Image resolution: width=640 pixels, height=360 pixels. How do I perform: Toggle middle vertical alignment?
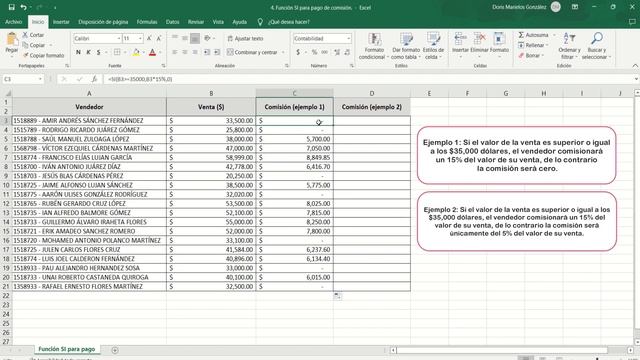pos(185,38)
